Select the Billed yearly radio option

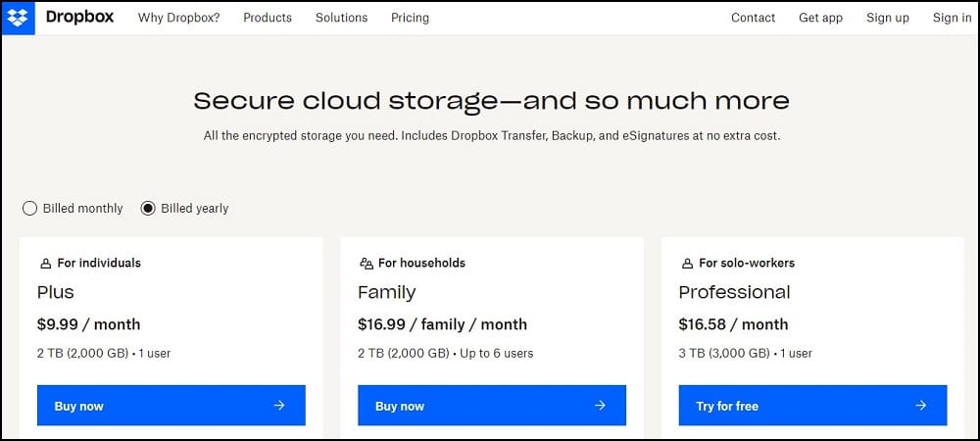148,209
